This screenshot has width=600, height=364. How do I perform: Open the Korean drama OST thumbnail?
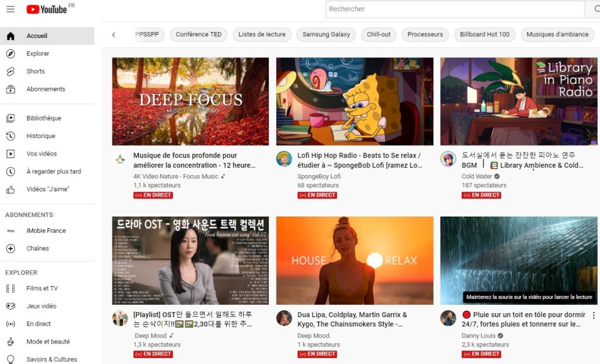click(x=190, y=260)
